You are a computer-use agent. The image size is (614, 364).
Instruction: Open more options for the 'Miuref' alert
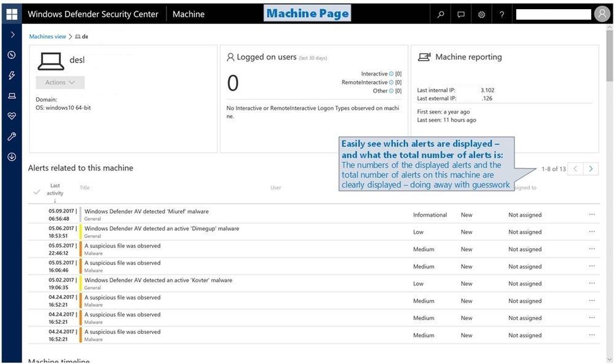point(592,214)
